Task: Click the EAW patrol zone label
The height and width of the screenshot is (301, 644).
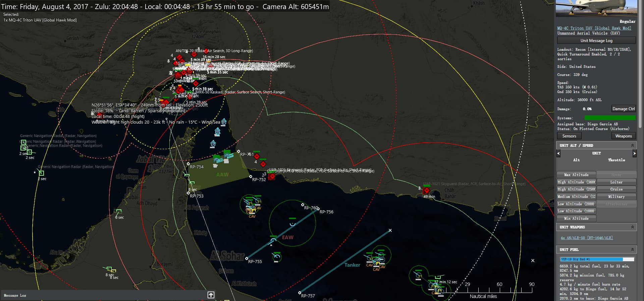Action: click(x=287, y=237)
